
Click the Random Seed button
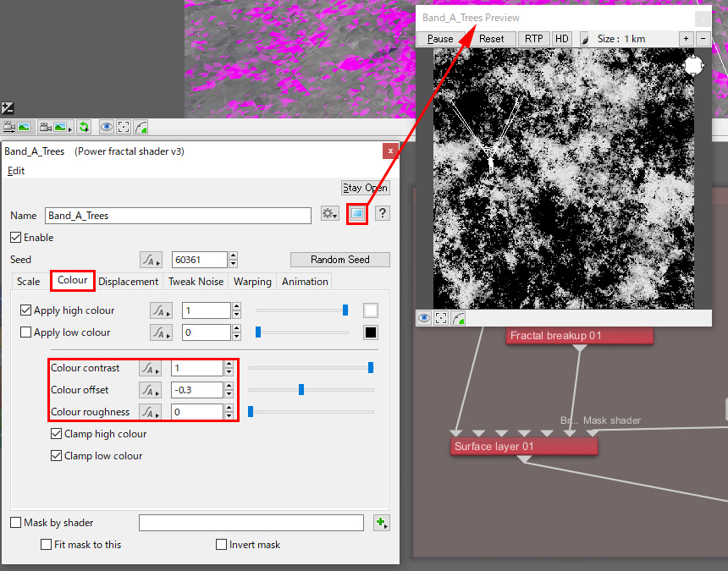tap(340, 260)
